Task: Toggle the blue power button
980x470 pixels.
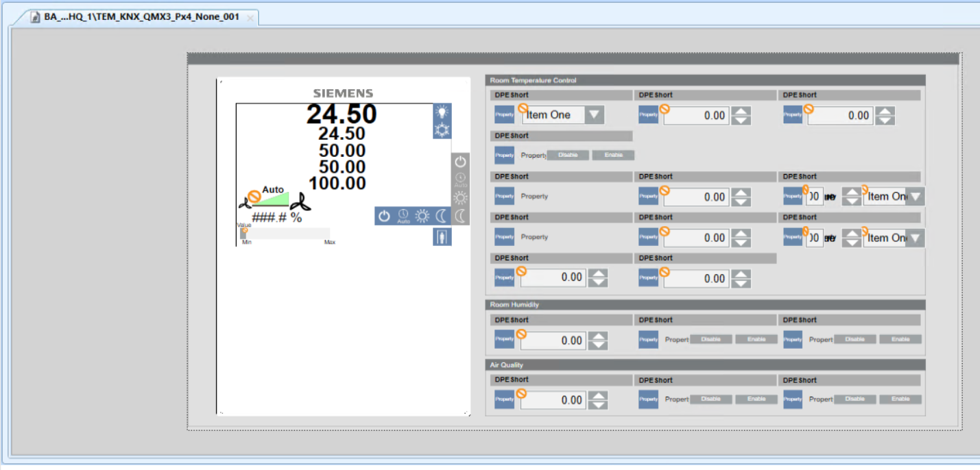Action: pos(384,216)
